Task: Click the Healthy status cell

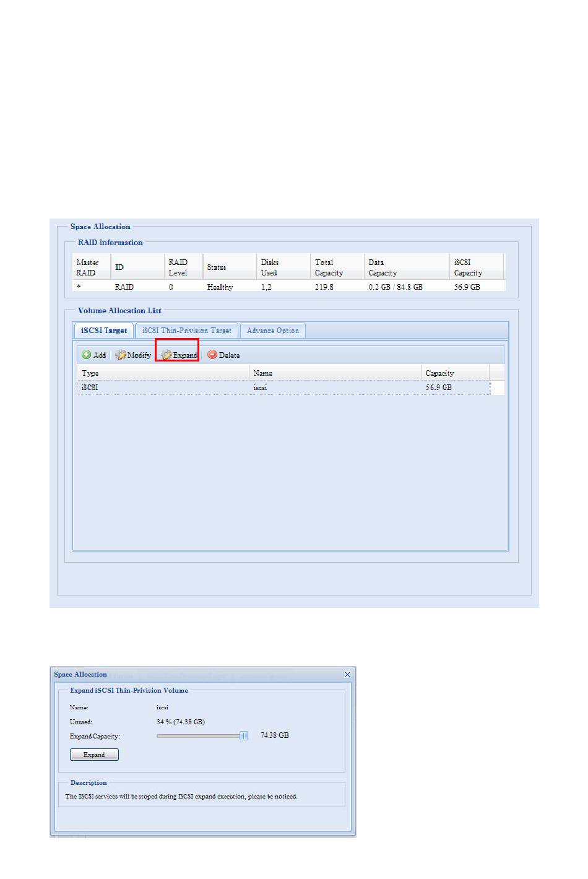Action: [x=220, y=287]
